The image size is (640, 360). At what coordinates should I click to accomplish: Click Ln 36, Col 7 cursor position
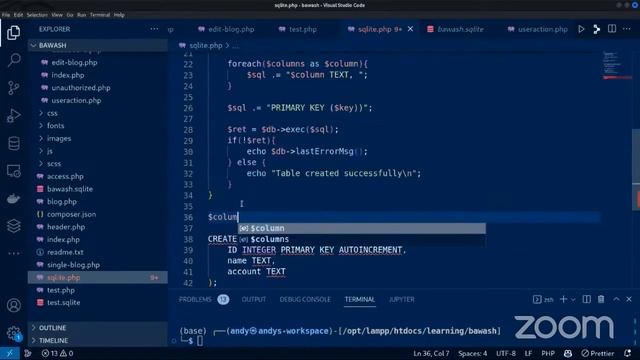pyautogui.click(x=431, y=353)
